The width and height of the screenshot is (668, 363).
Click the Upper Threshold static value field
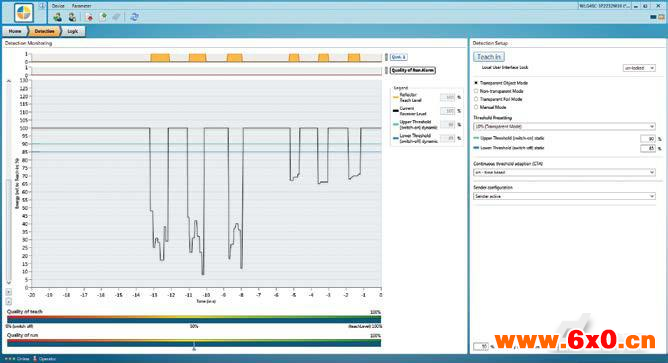pyautogui.click(x=648, y=139)
